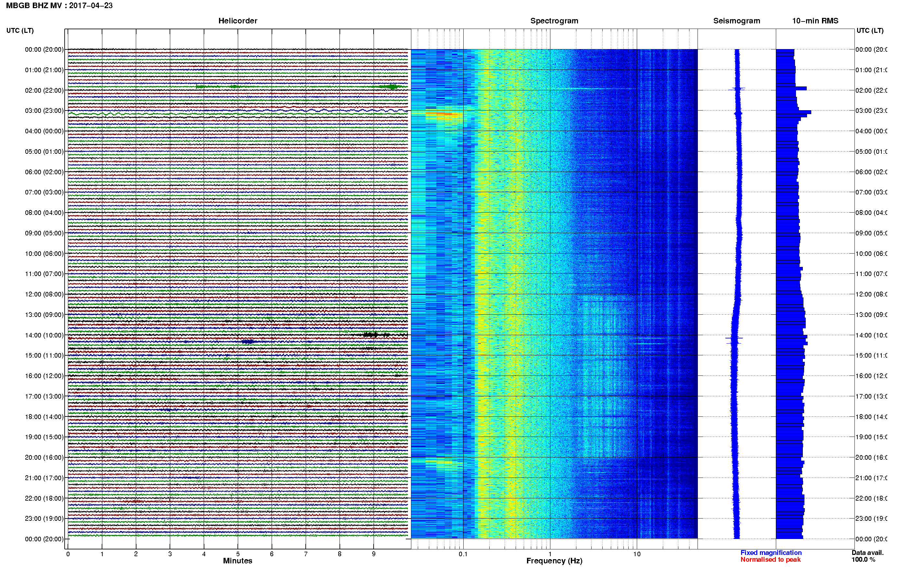Click the left 14:00 (10:00) time label
This screenshot has width=924, height=578.
point(44,335)
